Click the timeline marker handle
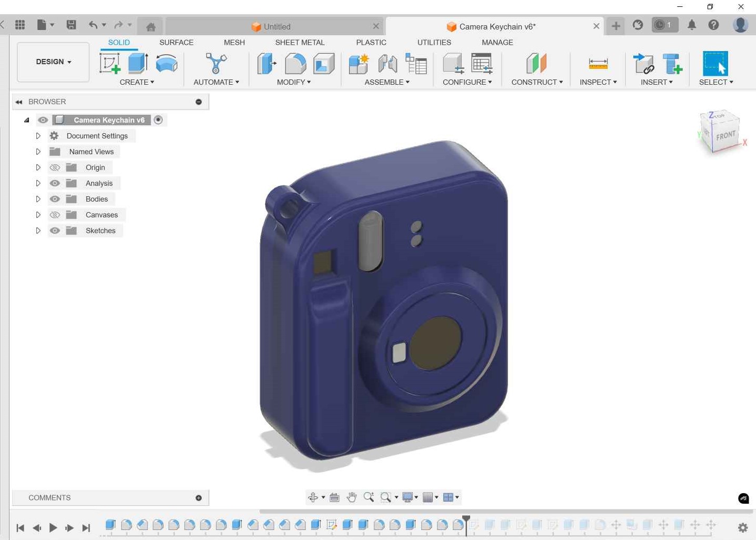This screenshot has width=756, height=540. pos(466,519)
